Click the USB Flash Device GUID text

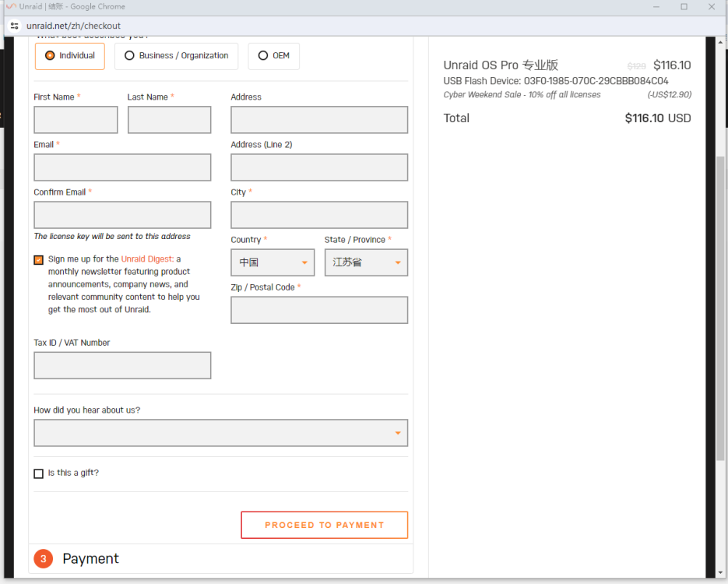[x=556, y=81]
